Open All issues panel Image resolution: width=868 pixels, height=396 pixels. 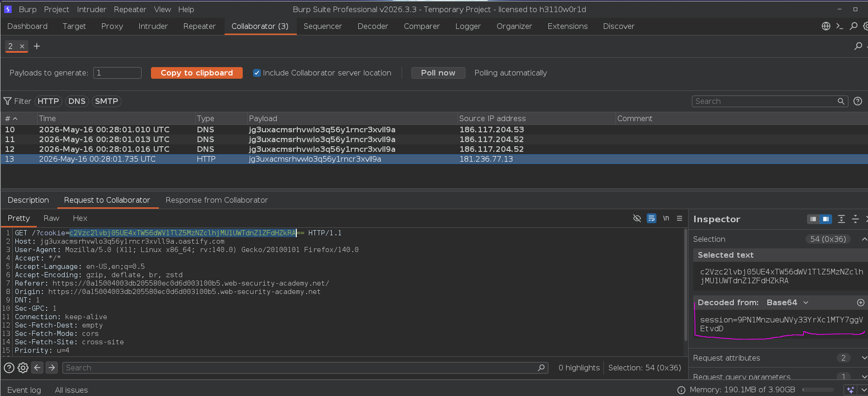point(71,390)
